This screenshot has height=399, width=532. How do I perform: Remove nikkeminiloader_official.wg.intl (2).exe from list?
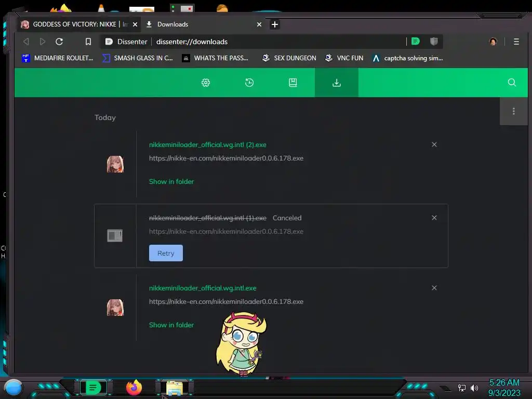coord(434,144)
